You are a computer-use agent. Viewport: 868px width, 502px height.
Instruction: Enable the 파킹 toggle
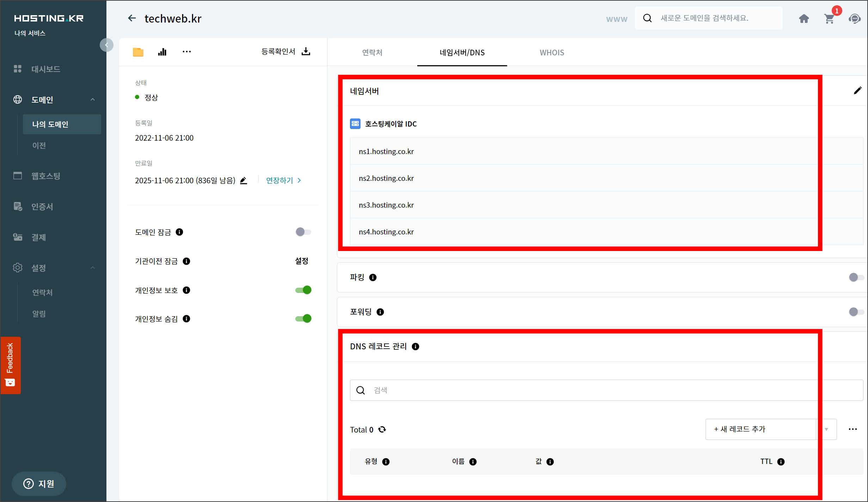tap(856, 277)
